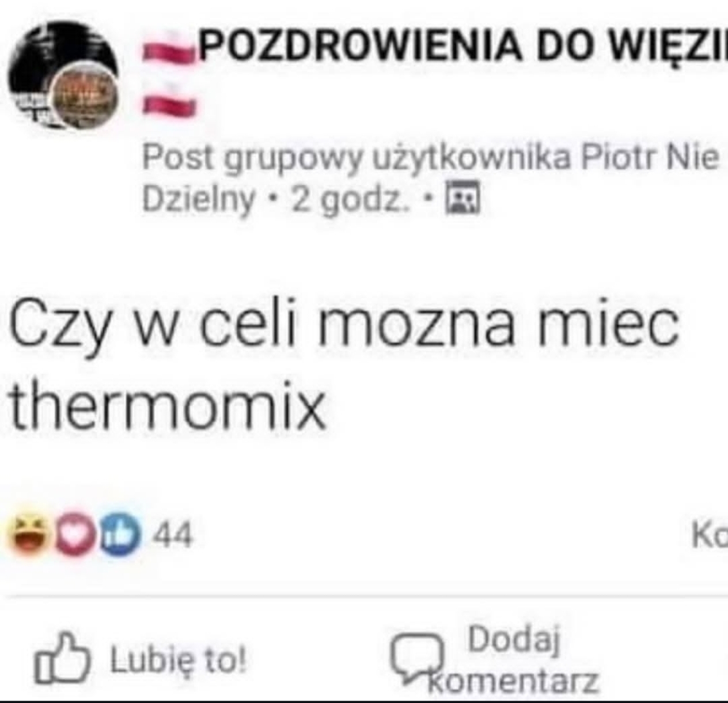Viewport: 728px width, 703px height.
Task: Click the Post grupowy użytkownika label
Action: pos(357,157)
